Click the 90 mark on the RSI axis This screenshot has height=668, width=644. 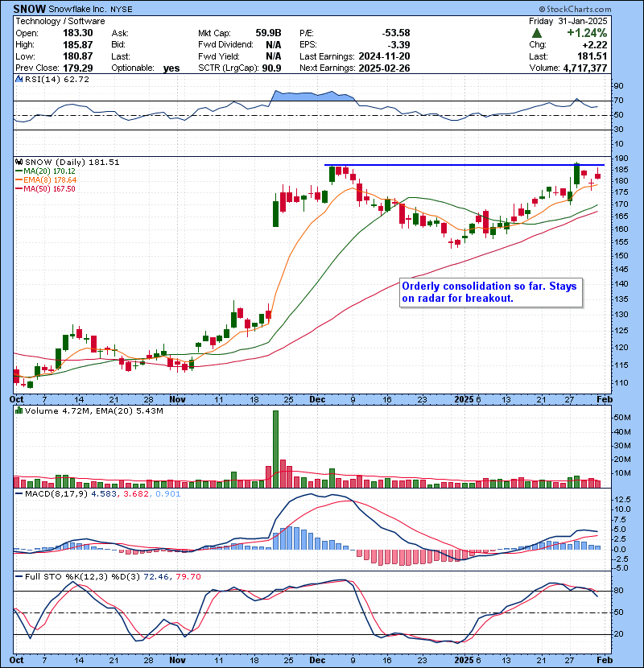pos(618,86)
